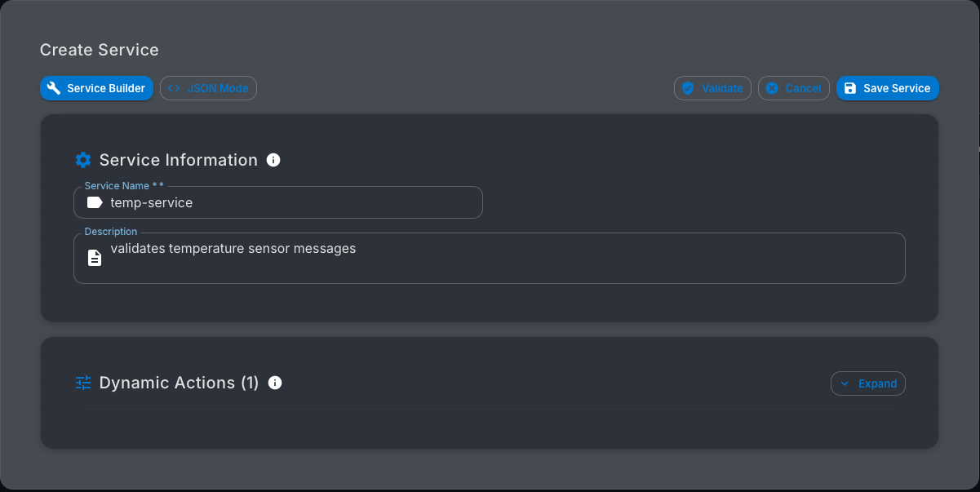Expand the Dynamic Actions section
The image size is (980, 492).
(x=867, y=383)
